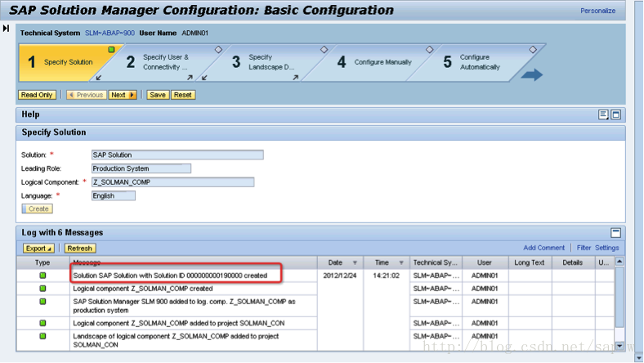Click the log table vertical scrollbar thumb

tap(619, 297)
